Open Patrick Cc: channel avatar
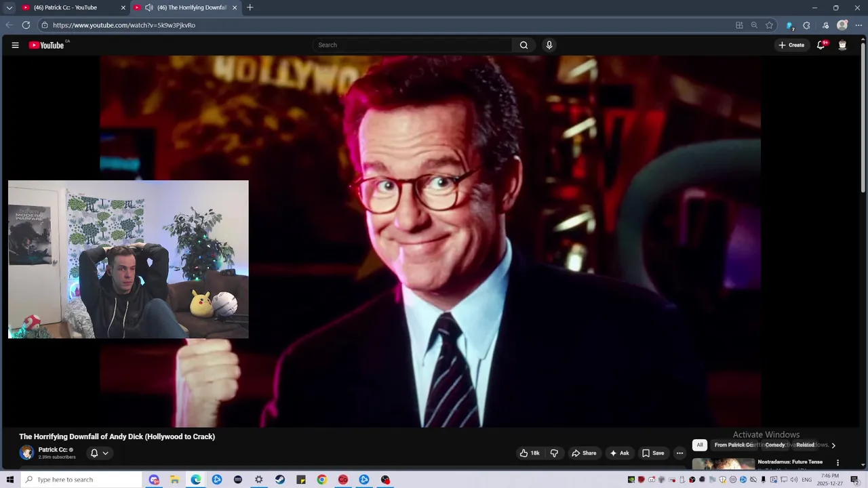 26,453
